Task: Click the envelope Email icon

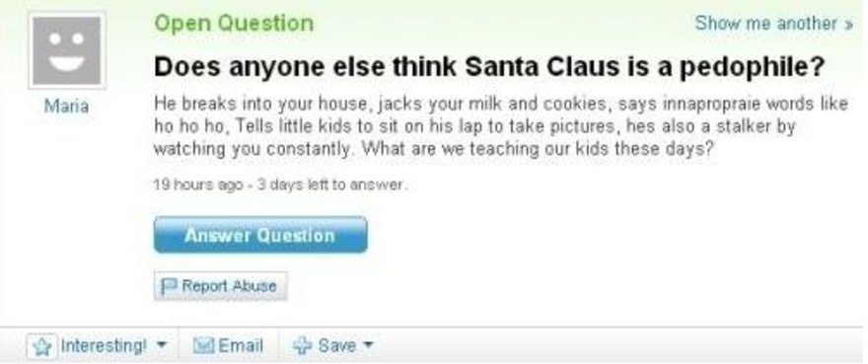Action: (204, 345)
